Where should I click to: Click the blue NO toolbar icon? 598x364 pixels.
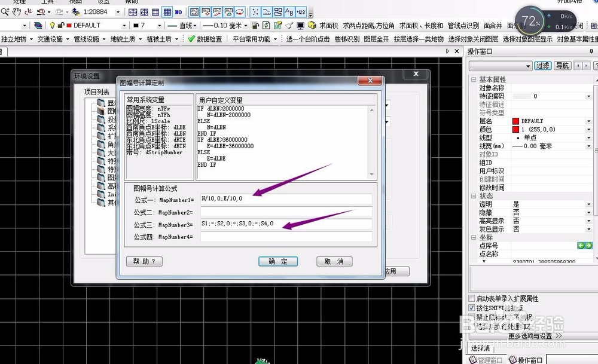(x=178, y=12)
